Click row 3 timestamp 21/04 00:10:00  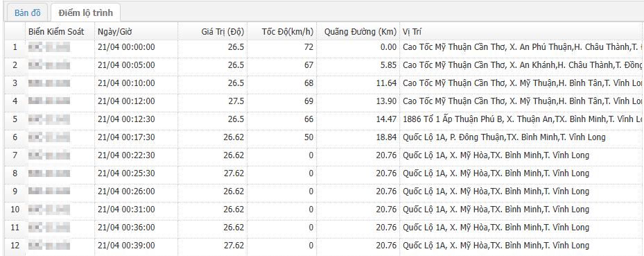[x=126, y=83]
